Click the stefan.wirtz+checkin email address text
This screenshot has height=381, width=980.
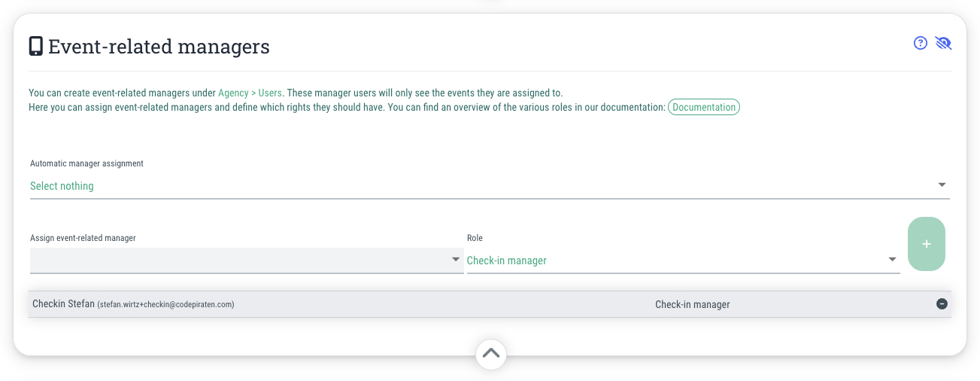tap(165, 305)
